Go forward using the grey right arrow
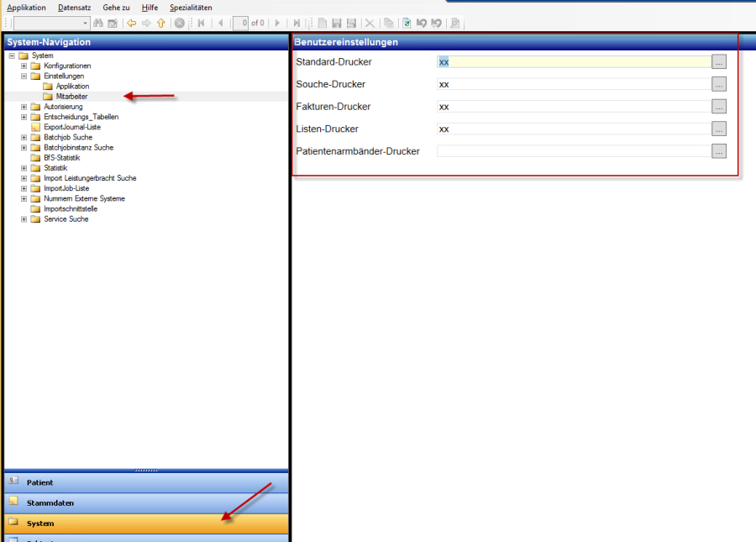The width and height of the screenshot is (756, 542). (146, 23)
